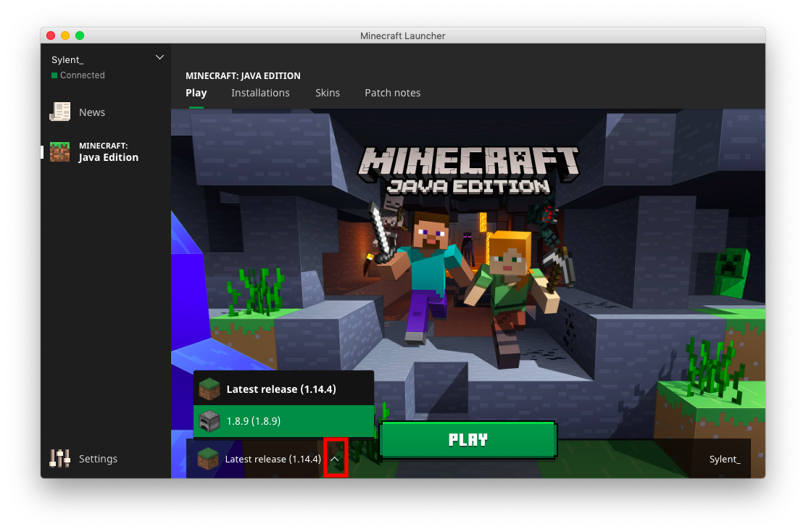
Task: Click the News label in sidebar
Action: pyautogui.click(x=92, y=112)
